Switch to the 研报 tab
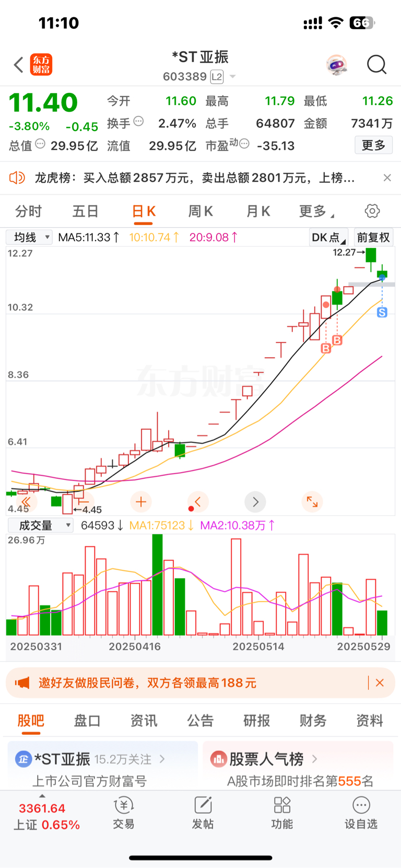Image resolution: width=401 pixels, height=868 pixels. (257, 721)
